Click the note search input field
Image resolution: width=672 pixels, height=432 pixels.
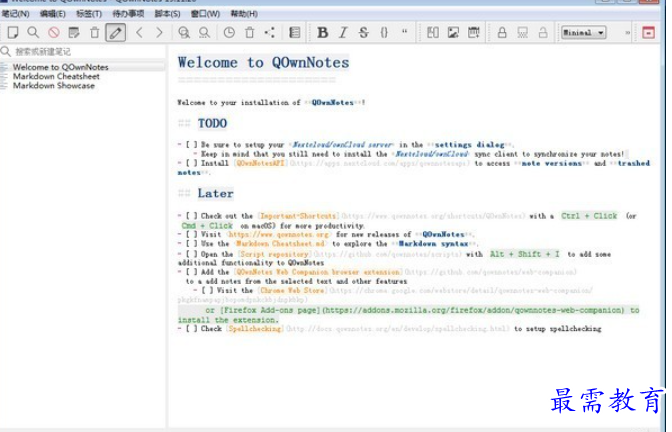pos(85,51)
